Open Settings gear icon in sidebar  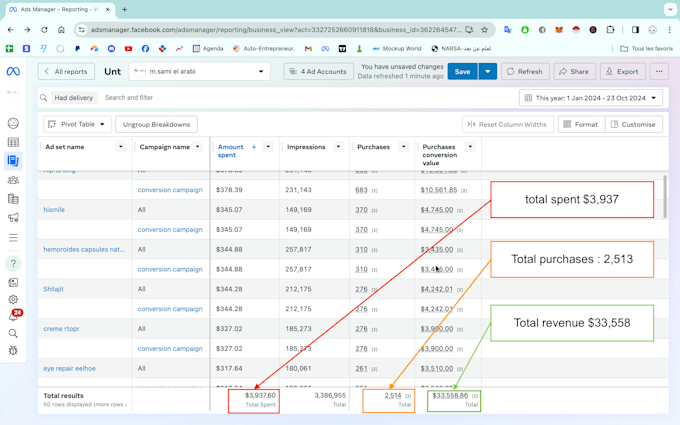click(x=13, y=299)
